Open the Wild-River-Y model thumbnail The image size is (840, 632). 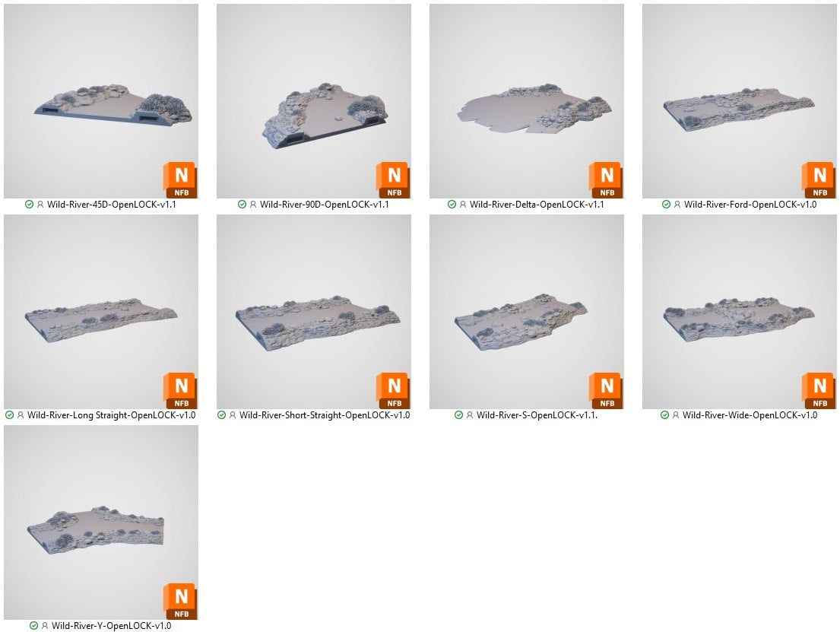(x=100, y=522)
